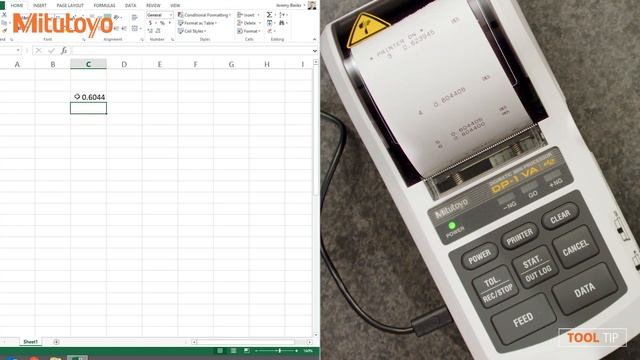
Task: Select the Sheet1 worksheet tab
Action: tap(30, 342)
